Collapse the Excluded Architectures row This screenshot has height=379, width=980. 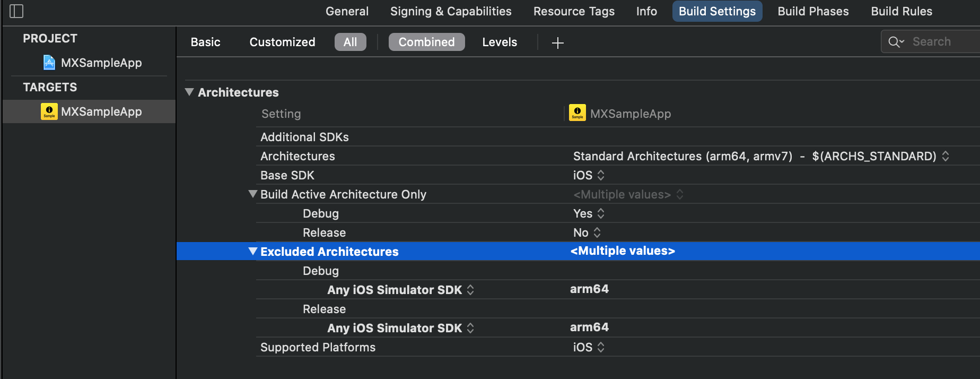point(253,252)
